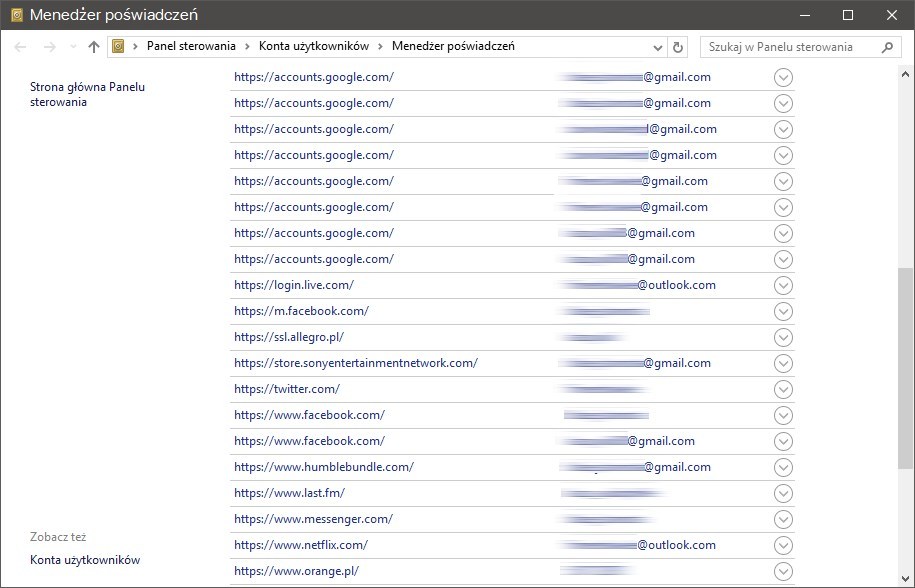
Task: Click the @gmail.com username on sonyentertainmentnetwork row
Action: [x=634, y=363]
